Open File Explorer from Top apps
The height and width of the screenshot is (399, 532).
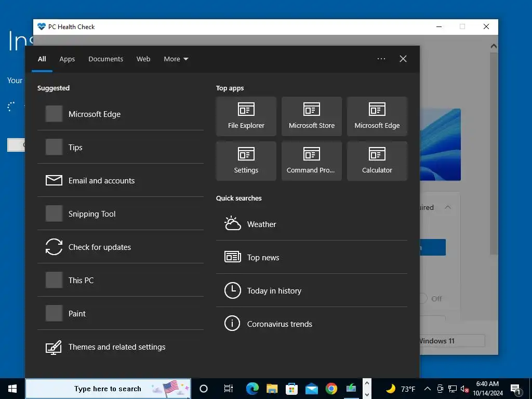point(246,116)
